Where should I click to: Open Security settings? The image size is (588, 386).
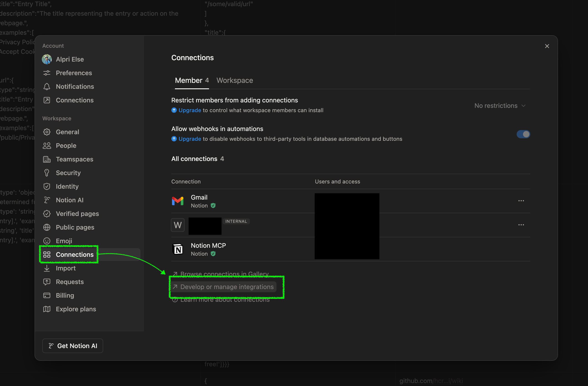tap(68, 173)
